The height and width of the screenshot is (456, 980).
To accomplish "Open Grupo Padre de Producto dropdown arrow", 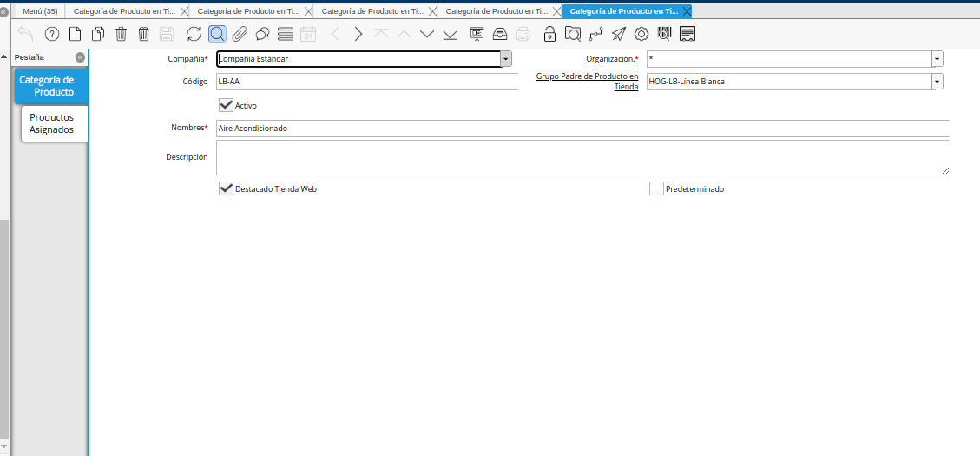I will [x=937, y=82].
